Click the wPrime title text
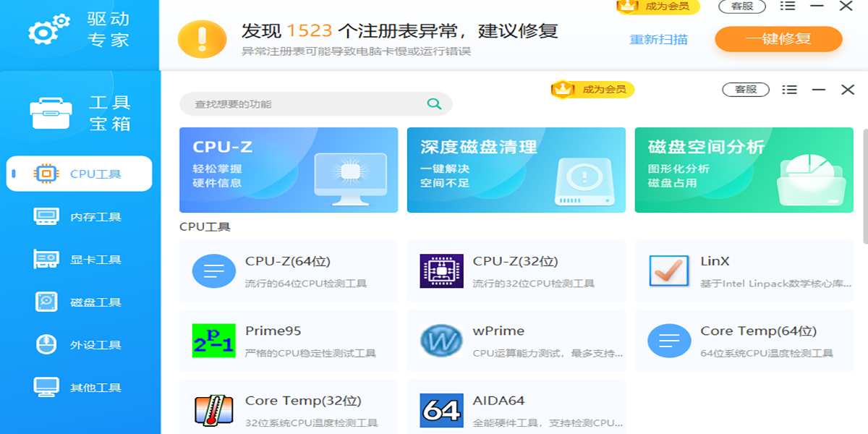This screenshot has width=868, height=434. (498, 331)
